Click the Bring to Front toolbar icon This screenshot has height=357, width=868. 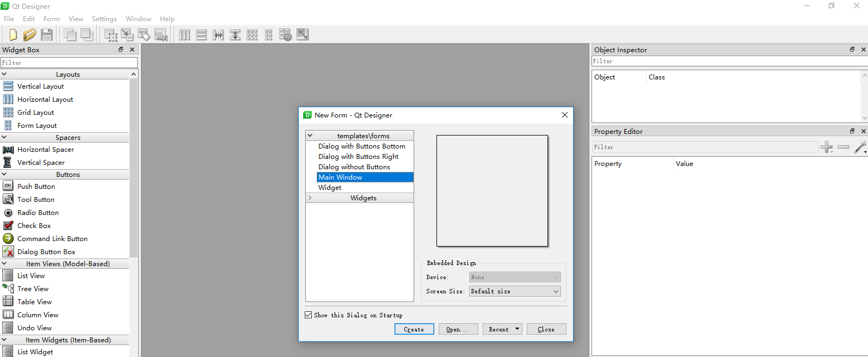pyautogui.click(x=87, y=35)
